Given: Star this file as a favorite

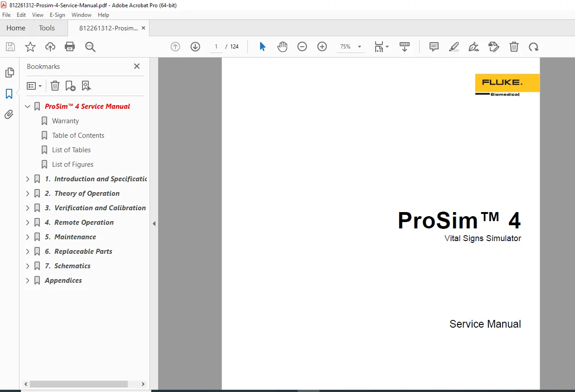Looking at the screenshot, I should click(x=30, y=47).
